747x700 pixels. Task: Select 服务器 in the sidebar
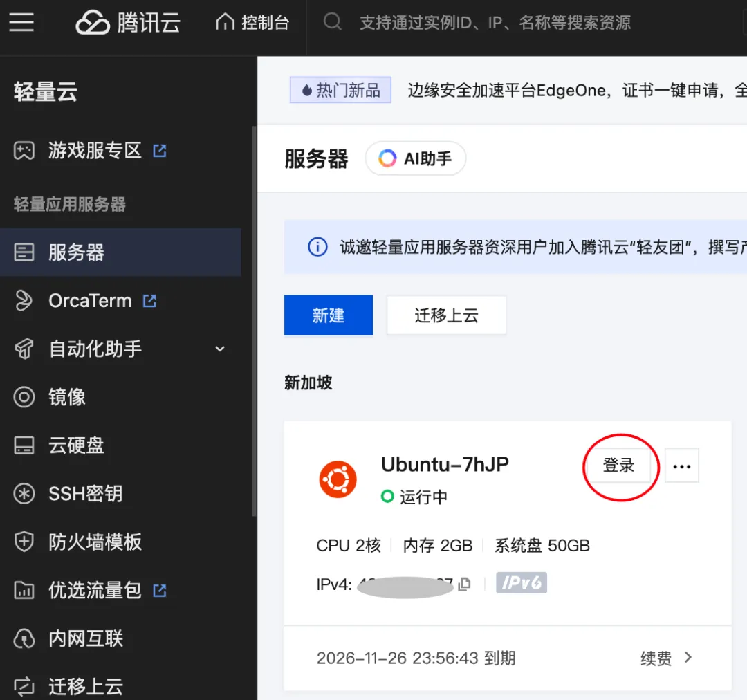point(120,252)
